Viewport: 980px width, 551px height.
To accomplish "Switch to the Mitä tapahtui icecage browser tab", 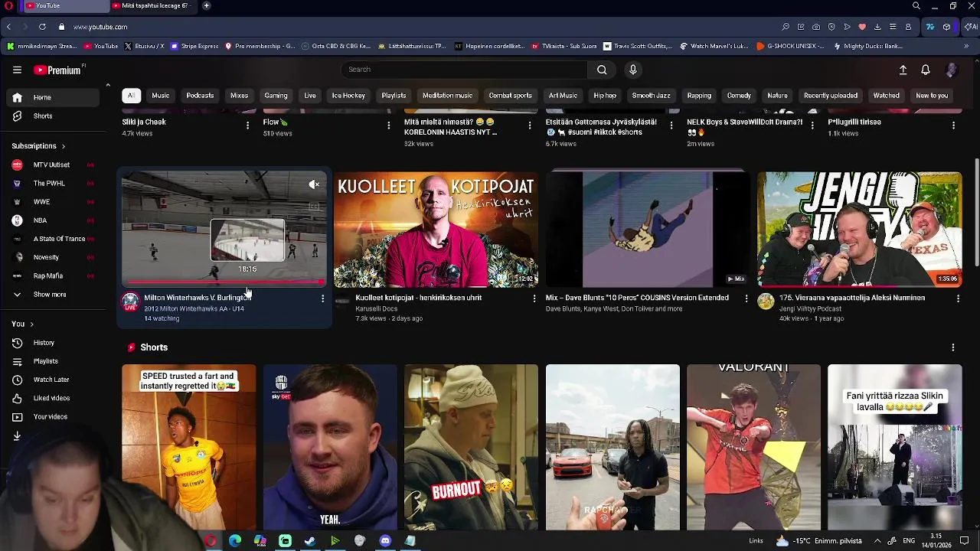I will click(x=155, y=5).
